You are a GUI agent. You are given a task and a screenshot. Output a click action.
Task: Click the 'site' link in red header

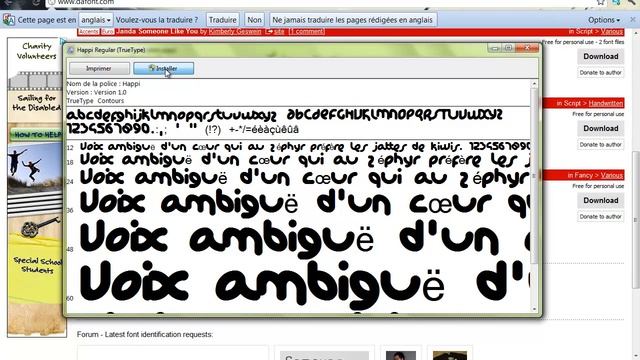pyautogui.click(x=279, y=31)
